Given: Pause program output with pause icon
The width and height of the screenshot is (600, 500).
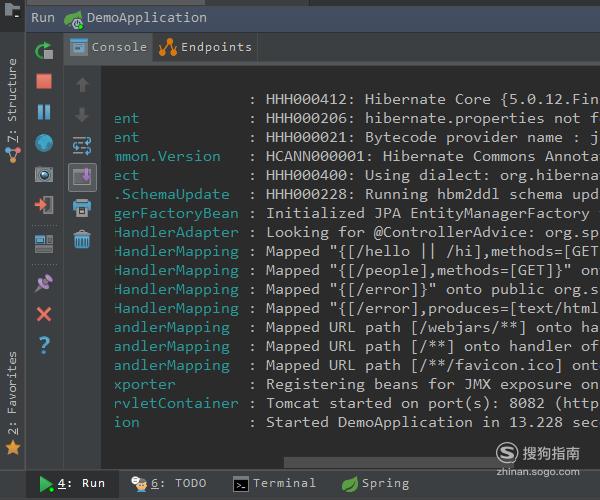Looking at the screenshot, I should point(44,112).
